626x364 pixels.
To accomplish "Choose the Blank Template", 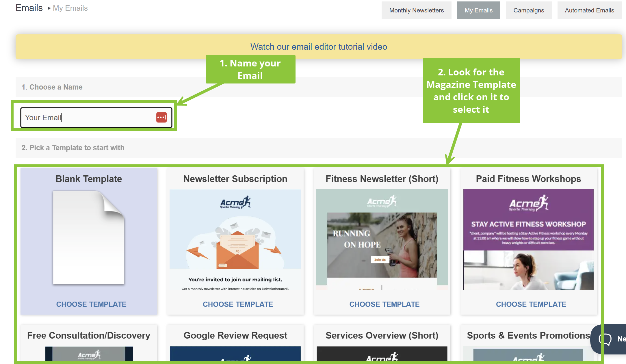I will (x=91, y=304).
